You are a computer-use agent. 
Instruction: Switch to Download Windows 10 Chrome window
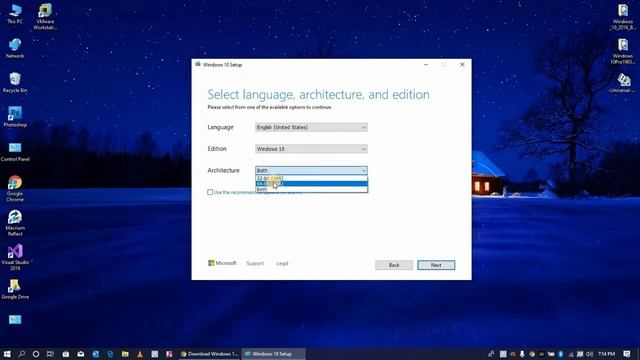pyautogui.click(x=209, y=354)
